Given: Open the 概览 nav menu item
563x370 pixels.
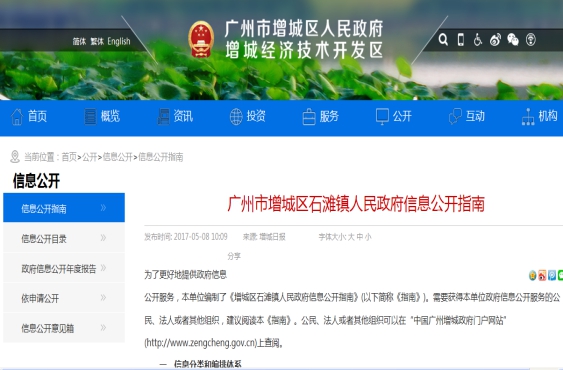Looking at the screenshot, I should [110, 116].
